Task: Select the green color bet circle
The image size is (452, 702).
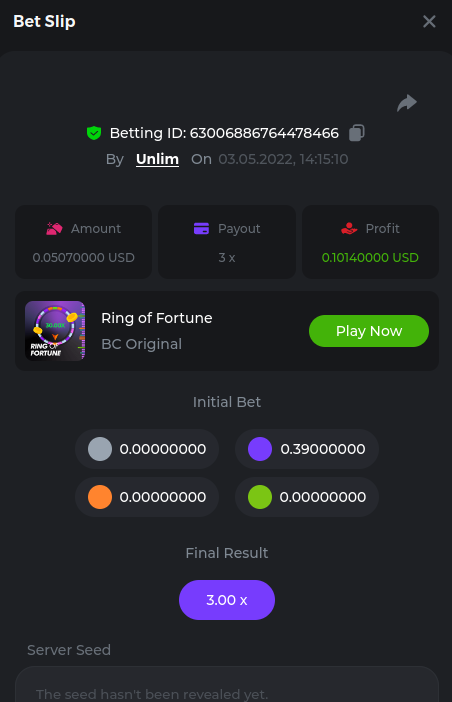Action: click(260, 497)
